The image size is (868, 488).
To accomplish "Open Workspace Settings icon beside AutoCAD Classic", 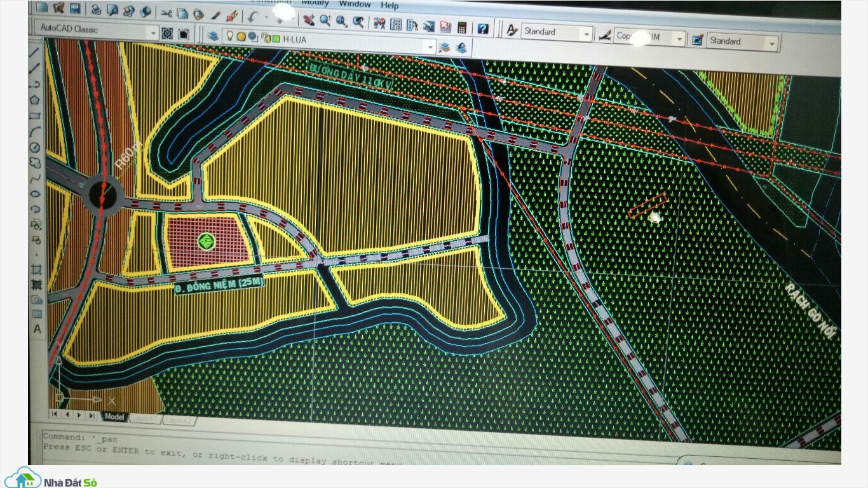I will point(167,32).
